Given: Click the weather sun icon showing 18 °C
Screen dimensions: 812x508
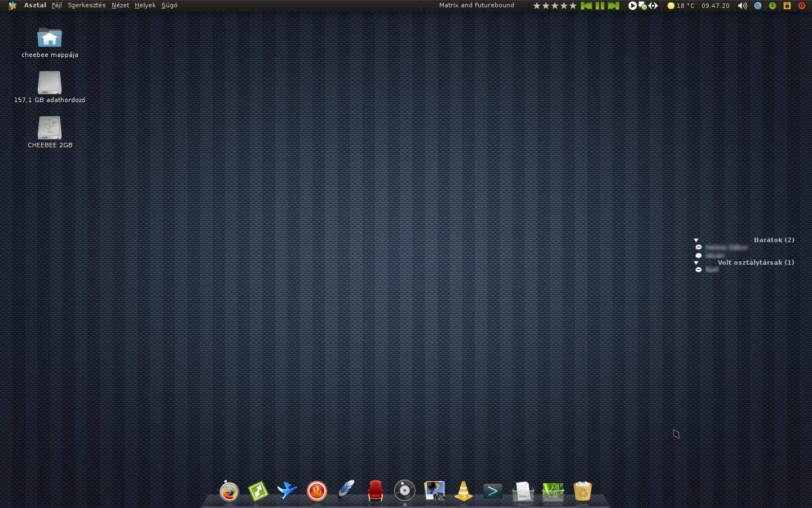Looking at the screenshot, I should (x=671, y=6).
